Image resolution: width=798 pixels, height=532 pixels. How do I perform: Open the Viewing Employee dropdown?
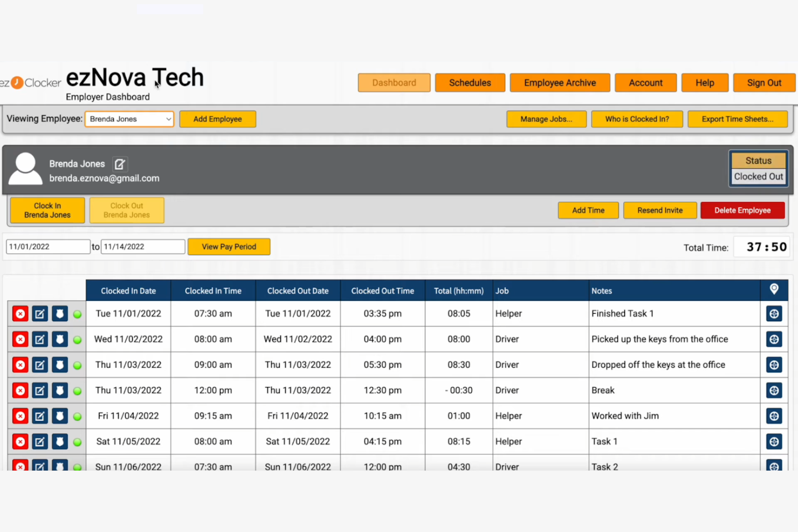129,119
